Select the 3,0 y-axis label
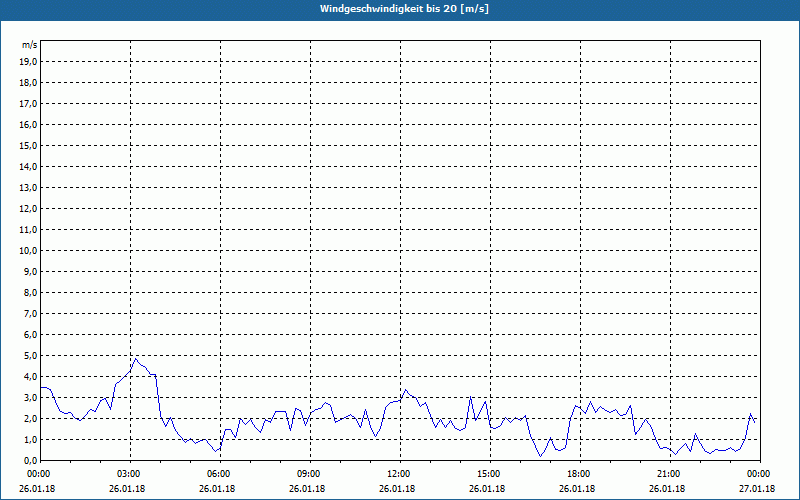 tap(31, 397)
